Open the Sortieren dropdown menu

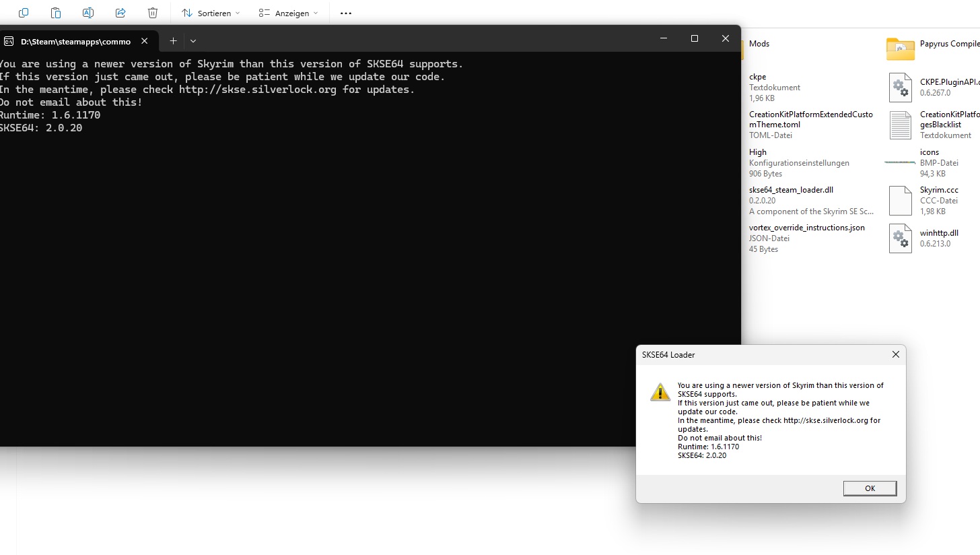211,13
